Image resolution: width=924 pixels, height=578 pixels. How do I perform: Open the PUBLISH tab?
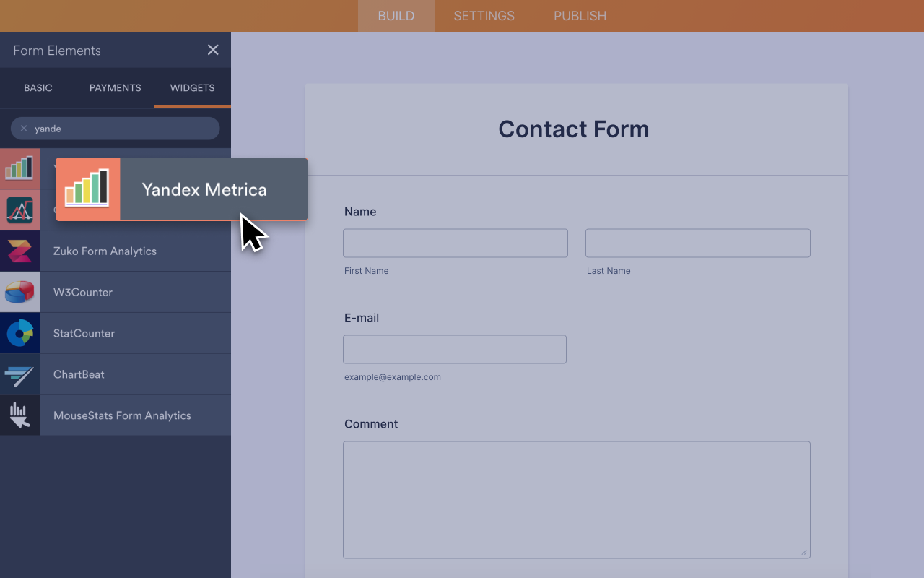pos(580,15)
